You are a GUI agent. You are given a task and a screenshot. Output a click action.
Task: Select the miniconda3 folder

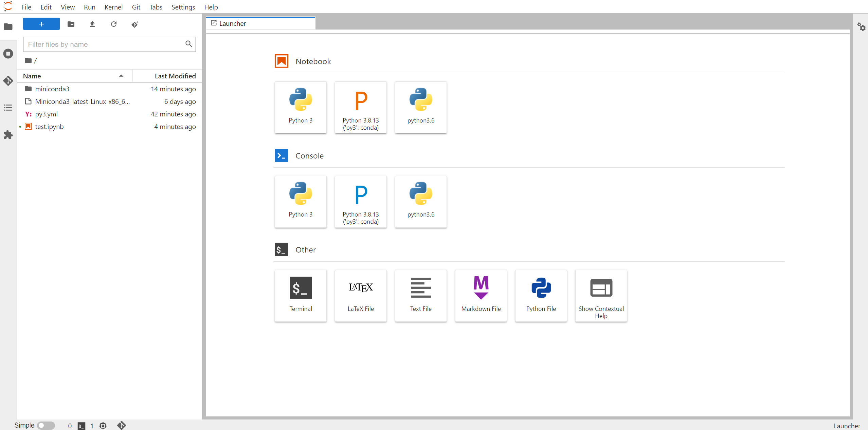coord(109,89)
